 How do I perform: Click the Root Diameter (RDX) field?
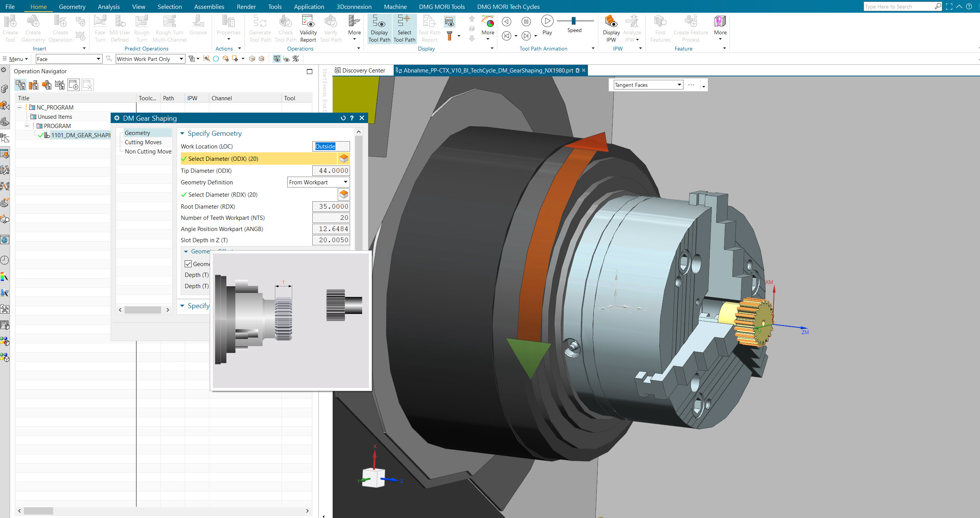(x=331, y=207)
